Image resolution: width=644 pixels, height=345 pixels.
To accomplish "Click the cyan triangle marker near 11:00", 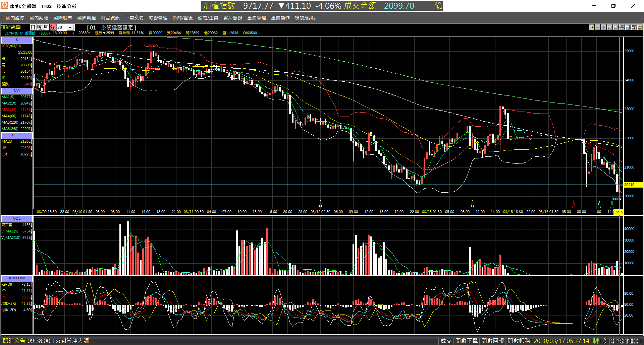I will click(599, 204).
